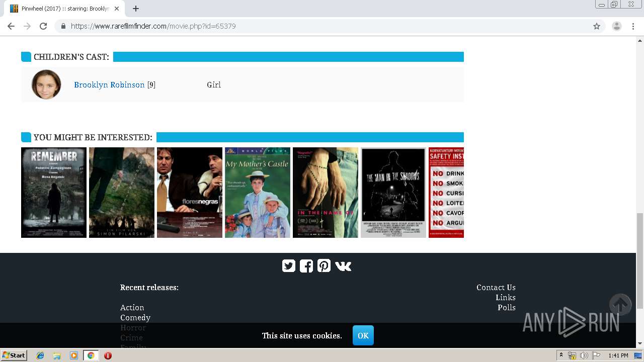The height and width of the screenshot is (362, 644).
Task: Click Brooklyn Robinson's portrait photo
Action: coord(46,84)
